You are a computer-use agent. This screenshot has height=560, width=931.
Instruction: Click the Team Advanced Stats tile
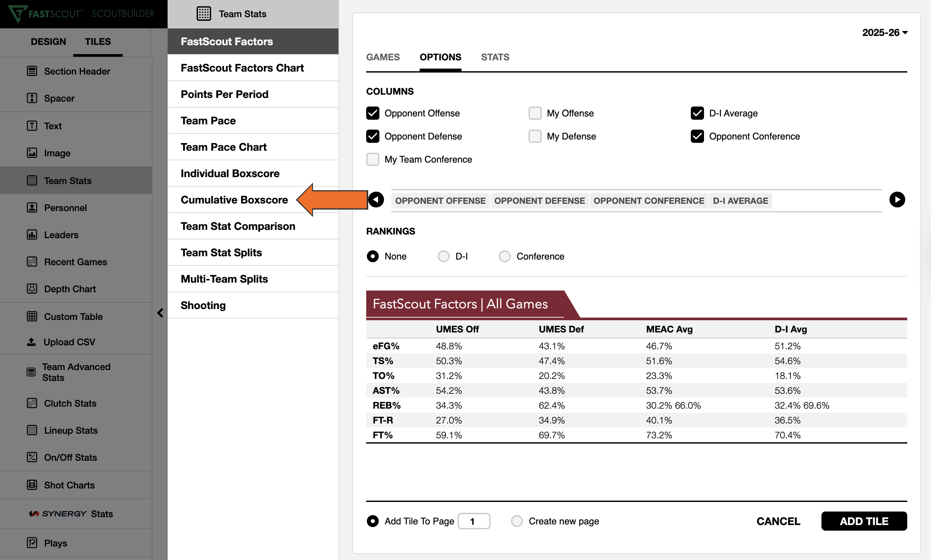tap(76, 372)
